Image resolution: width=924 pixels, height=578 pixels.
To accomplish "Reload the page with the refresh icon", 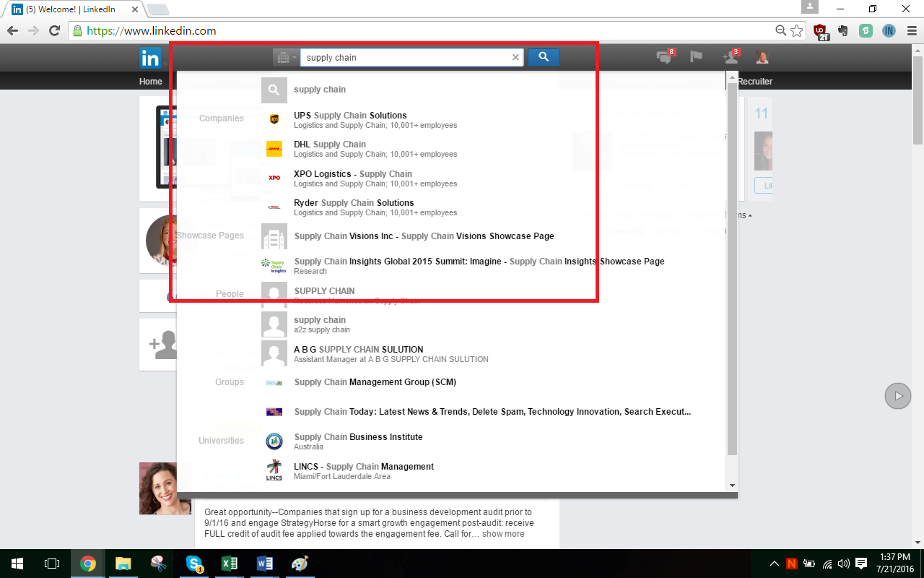I will click(54, 31).
